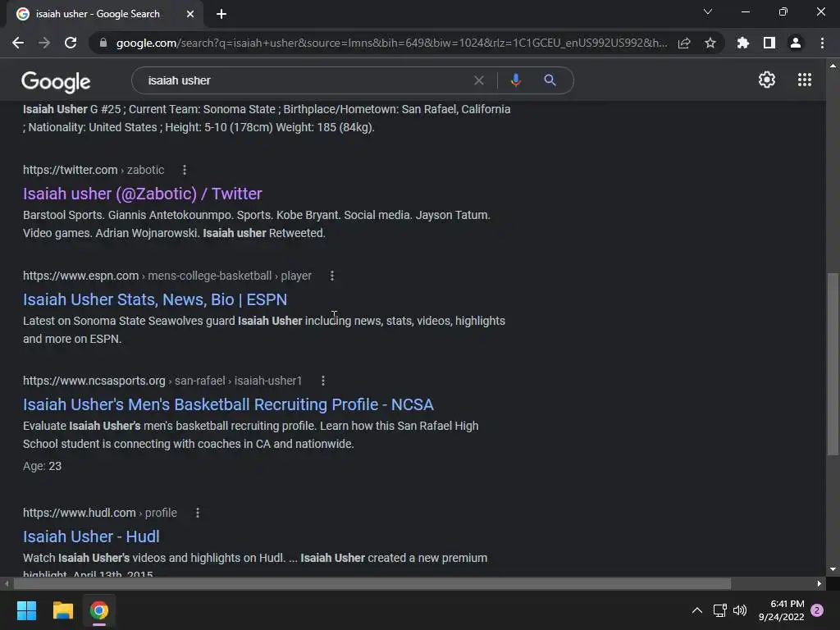This screenshot has height=630, width=840.
Task: Open options for the espn.com result
Action: tap(332, 276)
